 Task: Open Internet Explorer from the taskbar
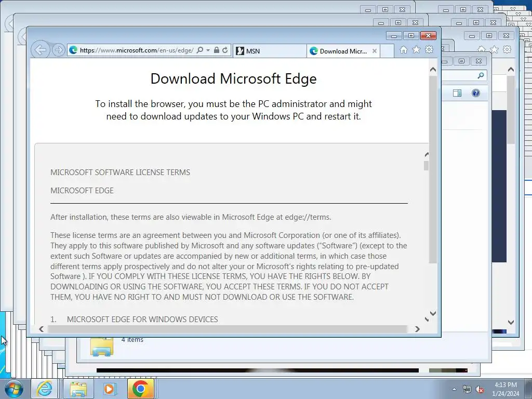coord(45,389)
